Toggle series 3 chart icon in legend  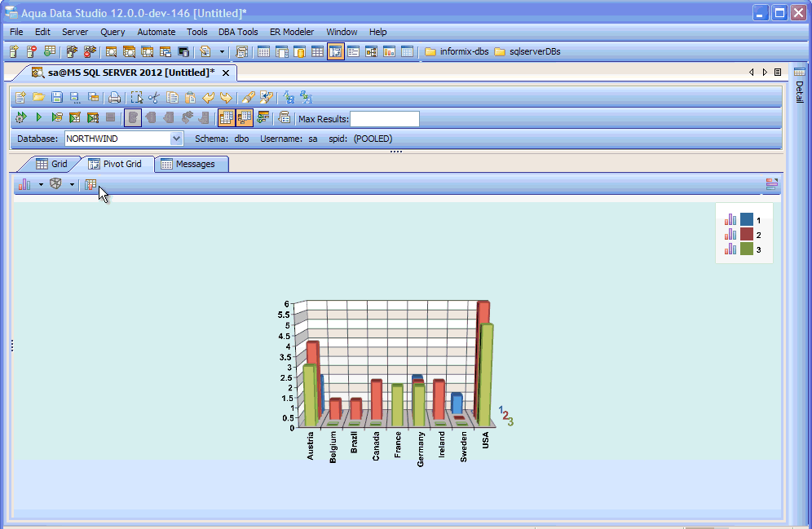coord(730,249)
